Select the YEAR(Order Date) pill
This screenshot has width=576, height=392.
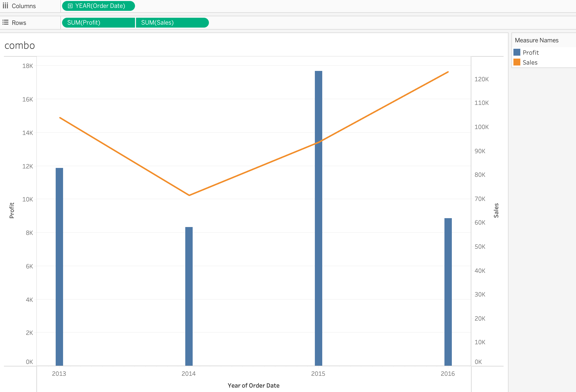coord(100,6)
